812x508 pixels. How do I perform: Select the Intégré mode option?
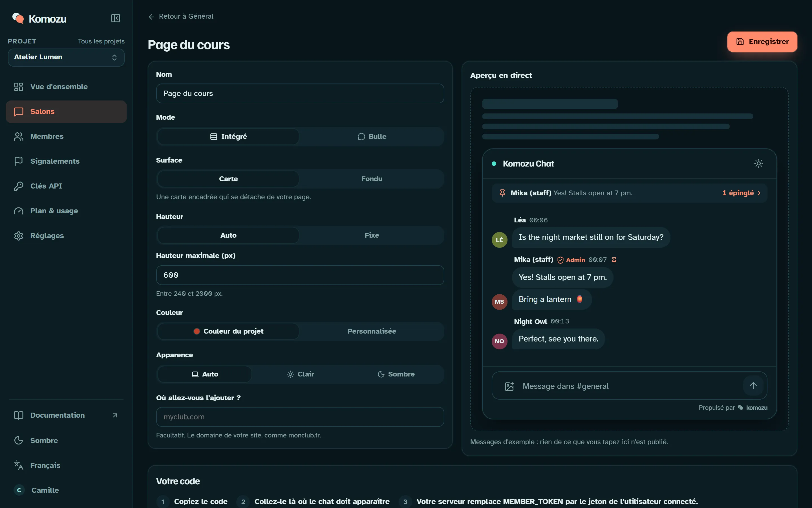point(228,136)
